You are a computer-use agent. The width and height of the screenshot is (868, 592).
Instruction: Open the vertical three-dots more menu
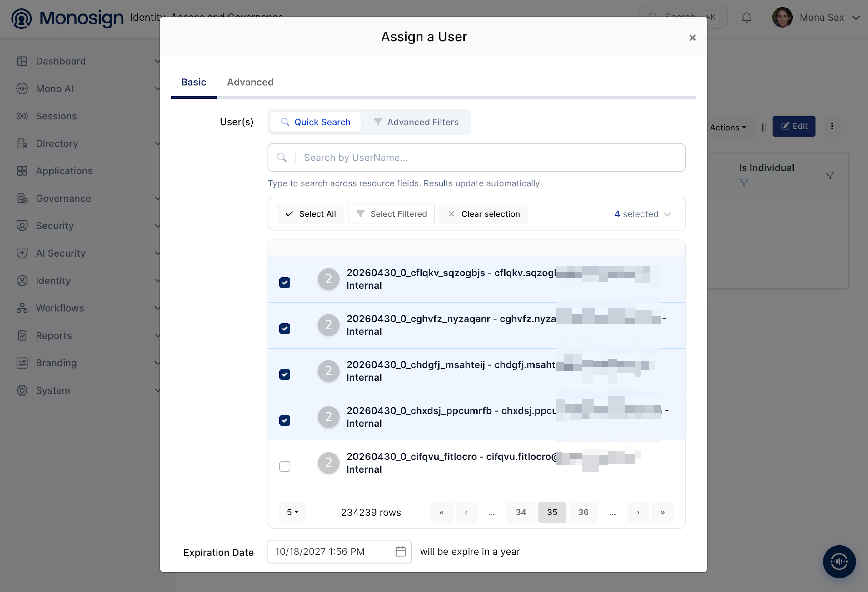coord(832,126)
